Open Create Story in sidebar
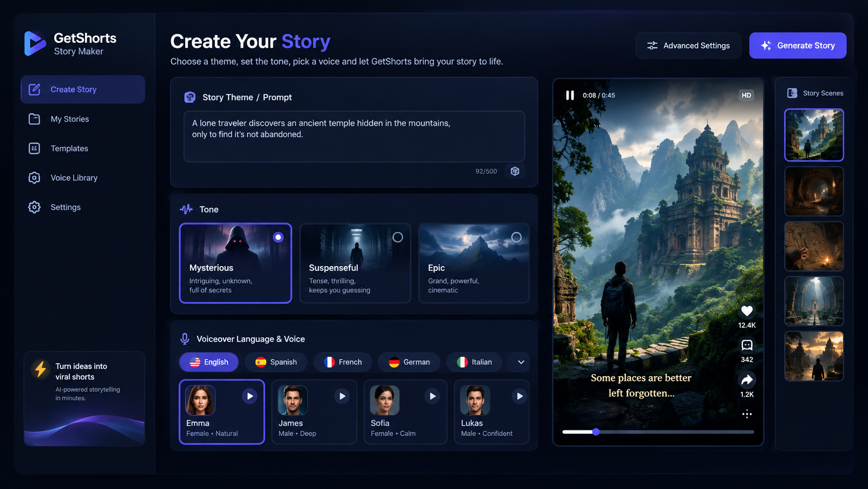868x489 pixels. click(x=83, y=89)
